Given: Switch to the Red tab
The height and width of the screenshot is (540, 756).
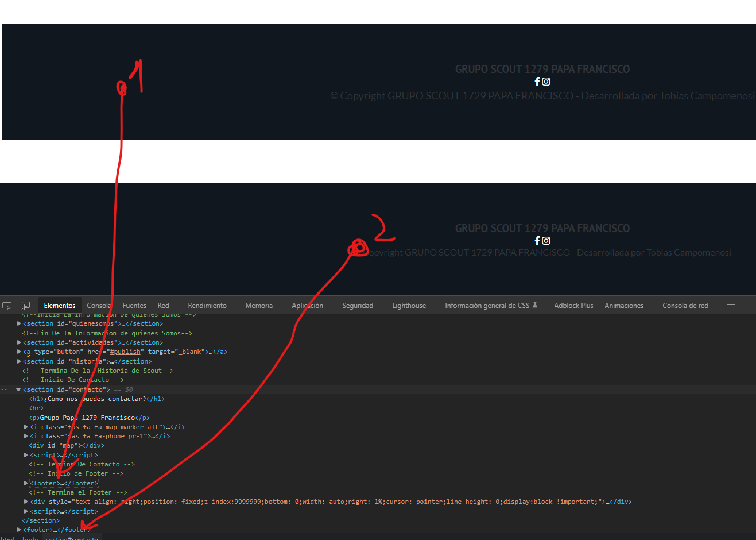Looking at the screenshot, I should [x=164, y=306].
